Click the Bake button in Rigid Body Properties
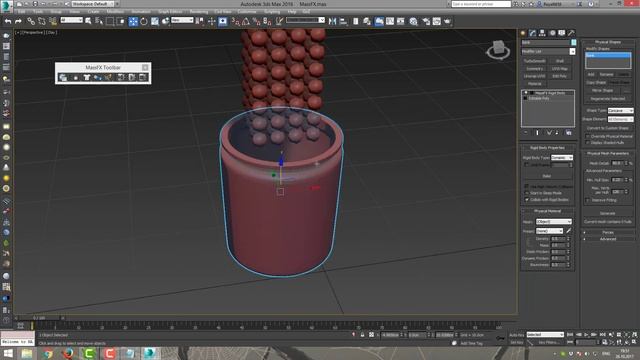Image resolution: width=640 pixels, height=360 pixels. [547, 176]
